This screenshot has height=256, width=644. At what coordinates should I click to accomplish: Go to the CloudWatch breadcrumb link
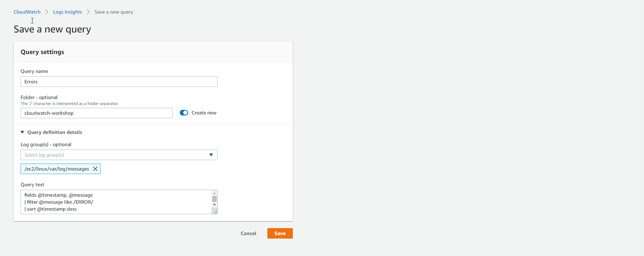(x=27, y=12)
